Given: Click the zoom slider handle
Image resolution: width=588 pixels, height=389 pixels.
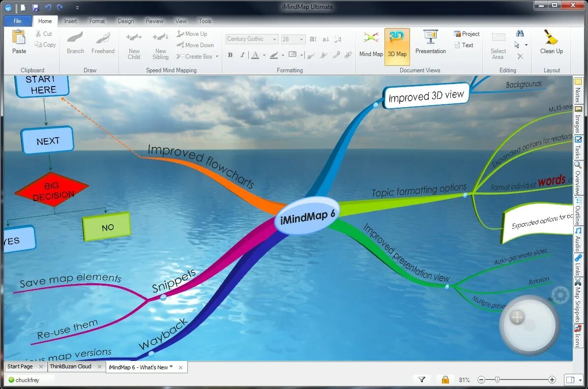Looking at the screenshot, I should (x=497, y=380).
